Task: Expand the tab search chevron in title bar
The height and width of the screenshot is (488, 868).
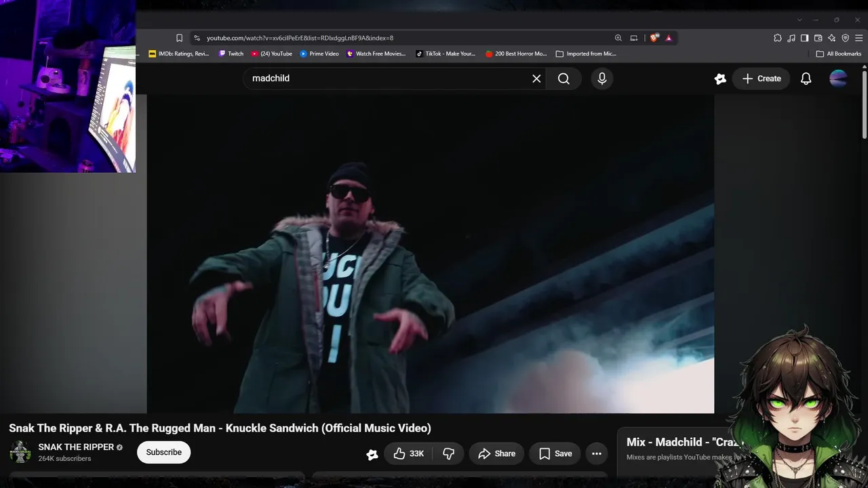Action: tap(800, 20)
